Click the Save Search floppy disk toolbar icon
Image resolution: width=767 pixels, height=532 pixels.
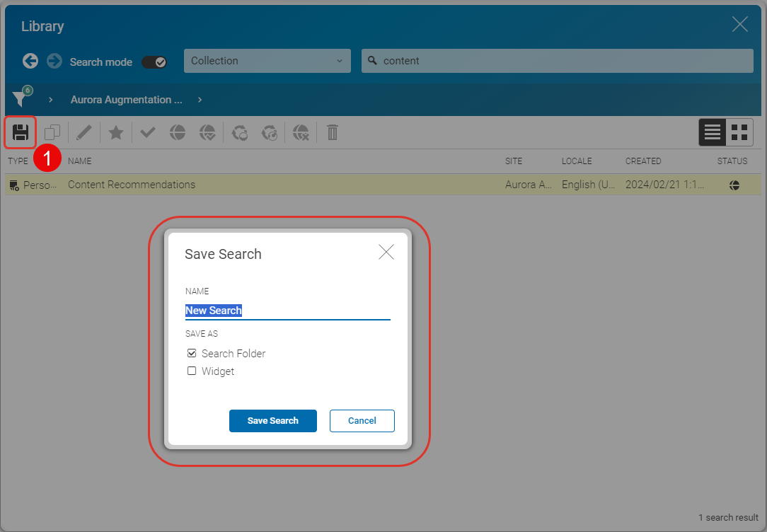[20, 132]
